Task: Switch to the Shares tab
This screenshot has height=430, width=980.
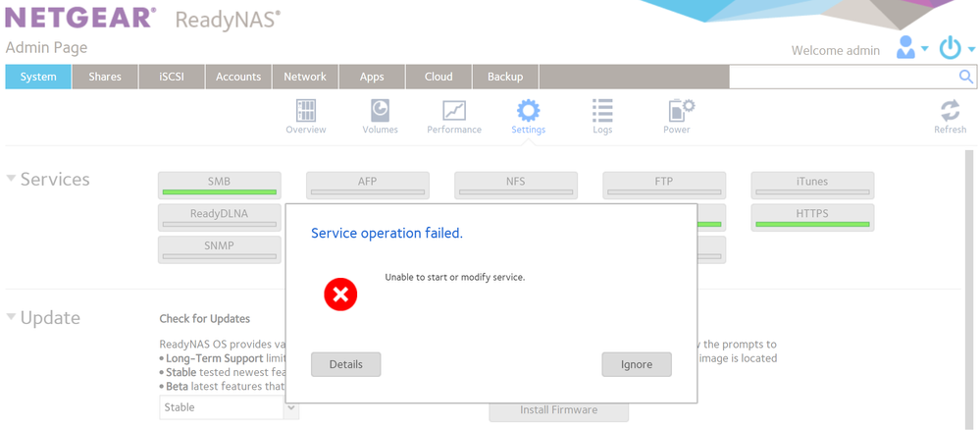Action: 105,77
